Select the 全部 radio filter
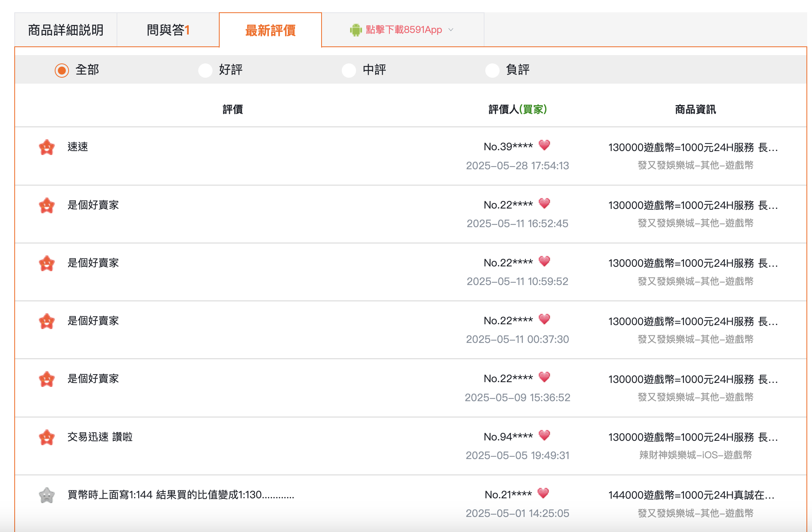Viewport: 812px width, 532px height. 62,70
